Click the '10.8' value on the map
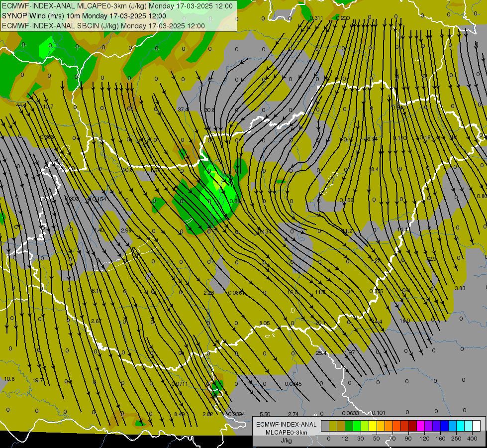This screenshot has width=487, height=448. (x=127, y=170)
